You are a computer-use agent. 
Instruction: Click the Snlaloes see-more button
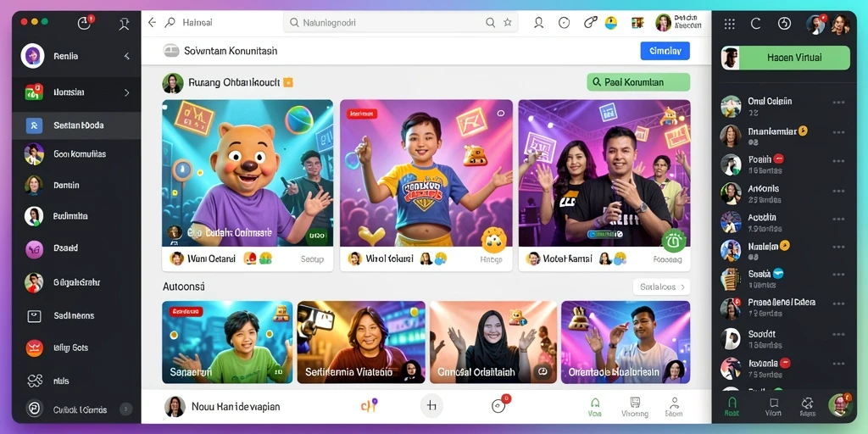tap(661, 287)
